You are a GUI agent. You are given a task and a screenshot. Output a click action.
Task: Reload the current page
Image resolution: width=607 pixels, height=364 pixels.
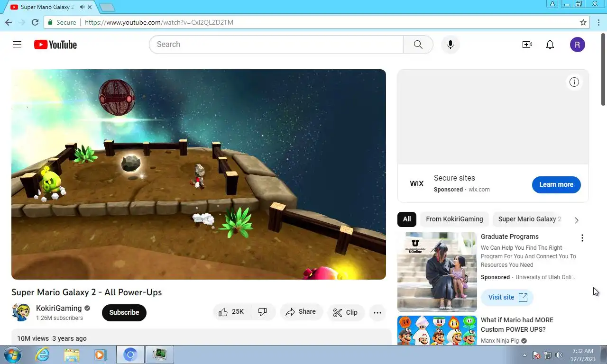35,22
